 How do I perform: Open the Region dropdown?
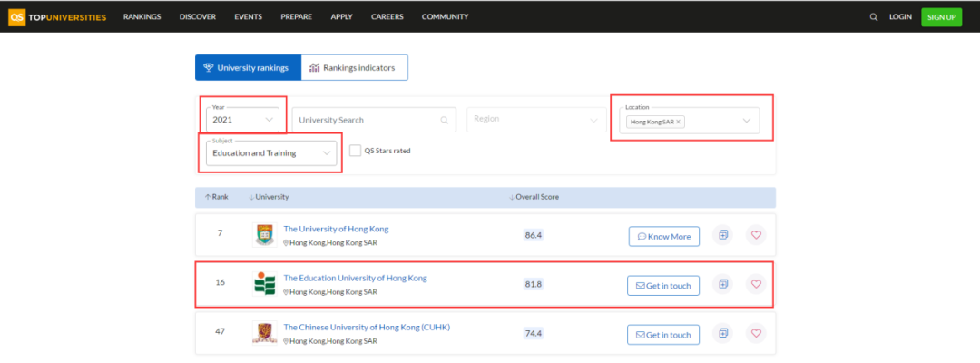(536, 119)
